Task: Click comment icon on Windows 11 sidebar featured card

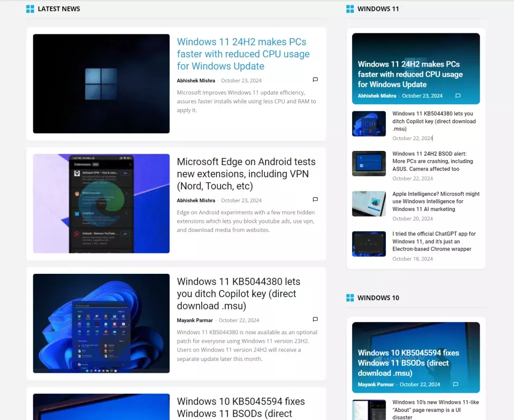Action: 458,96
